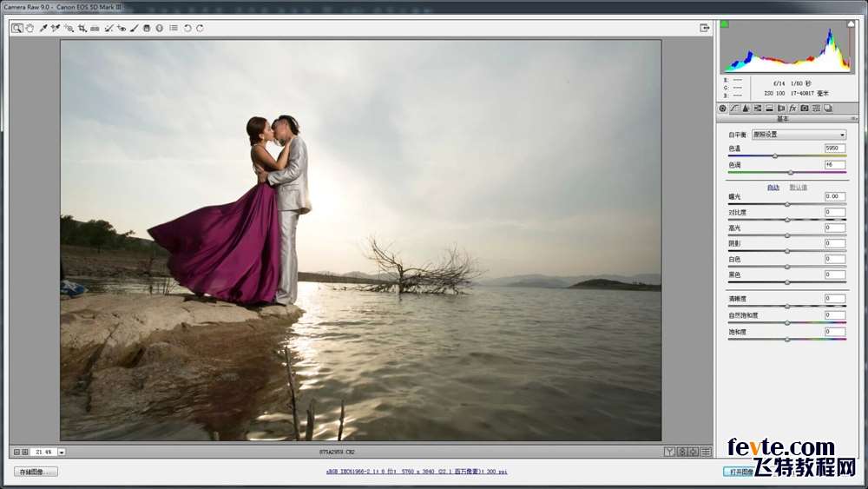
Task: Select the Straighten tool
Action: tap(95, 28)
